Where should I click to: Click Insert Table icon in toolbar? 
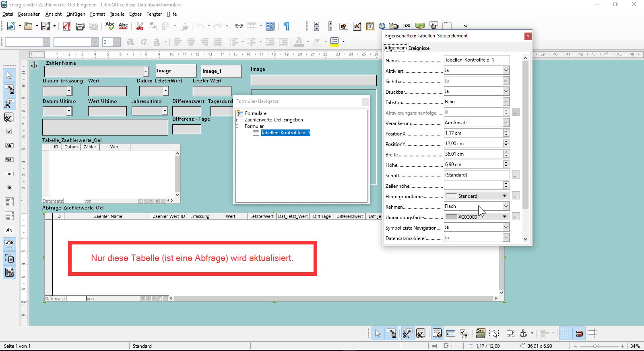click(252, 26)
